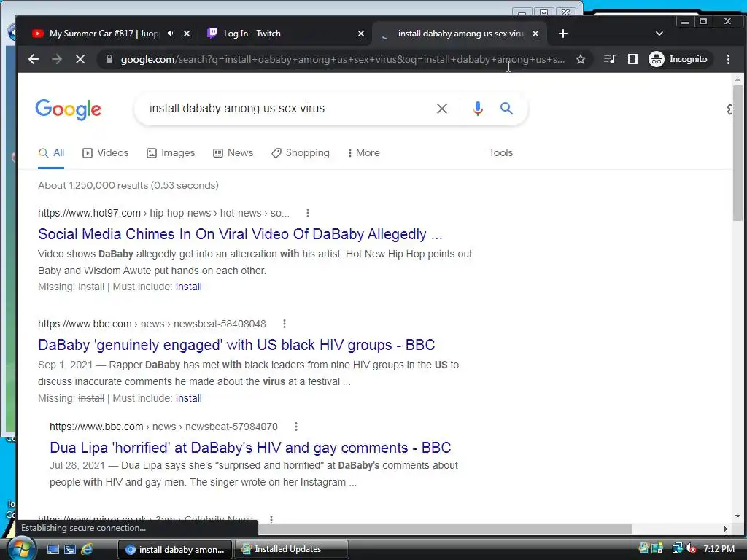
Task: Click the Switch between windows quick launch icon
Action: tap(69, 549)
